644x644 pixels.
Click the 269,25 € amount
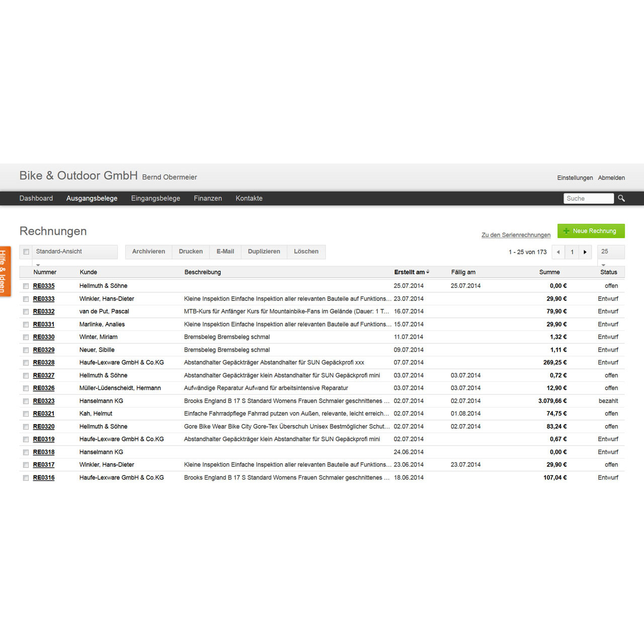tap(555, 363)
